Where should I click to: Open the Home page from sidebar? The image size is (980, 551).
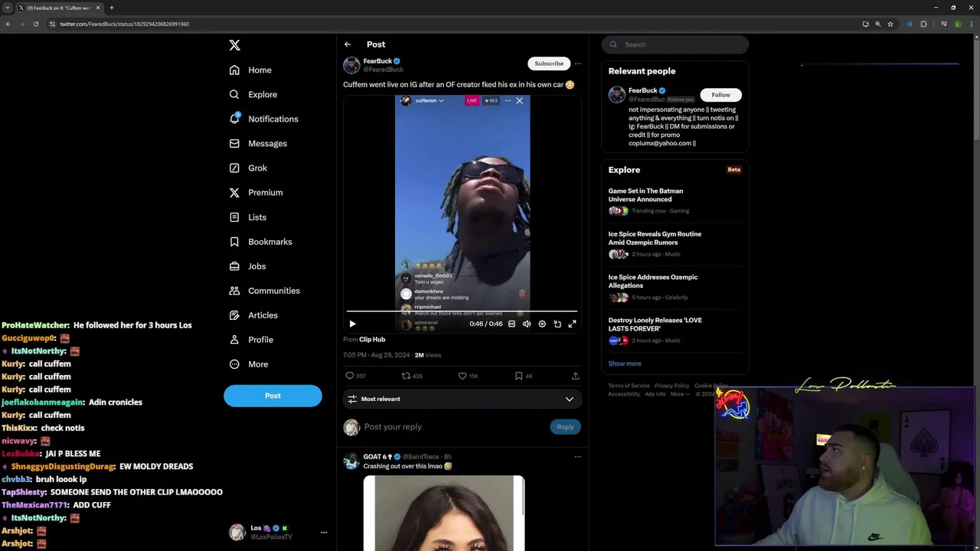(x=250, y=70)
